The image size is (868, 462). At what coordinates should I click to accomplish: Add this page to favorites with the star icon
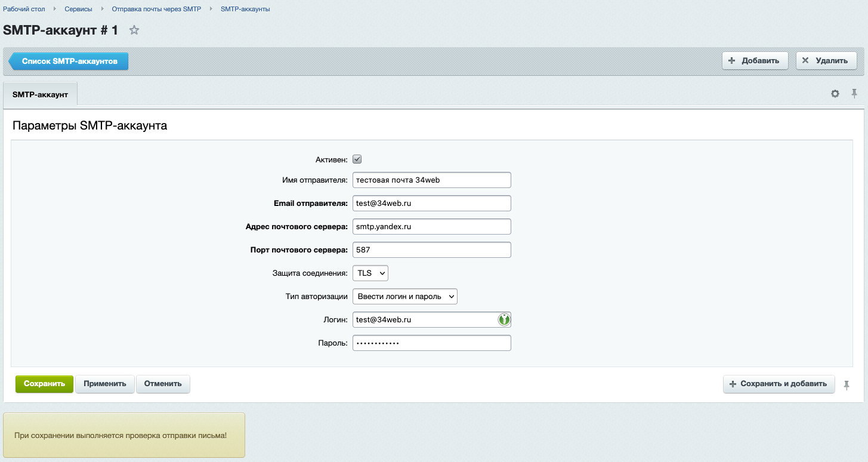134,30
